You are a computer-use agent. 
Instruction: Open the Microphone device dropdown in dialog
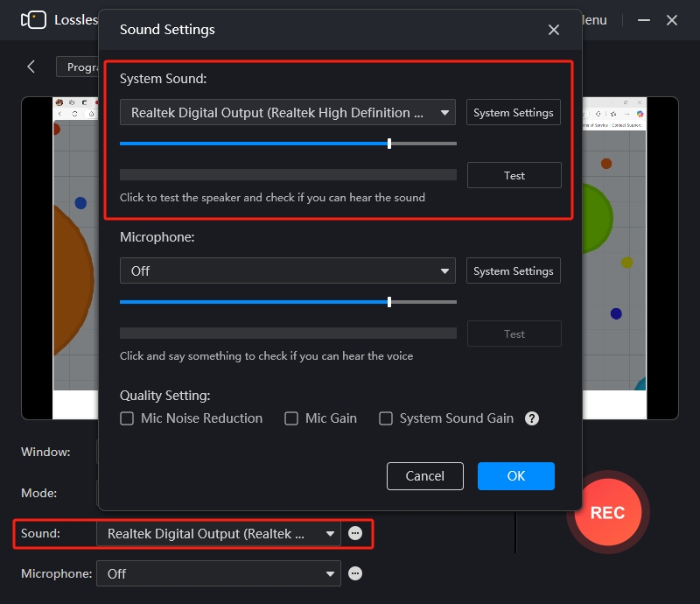pyautogui.click(x=288, y=270)
